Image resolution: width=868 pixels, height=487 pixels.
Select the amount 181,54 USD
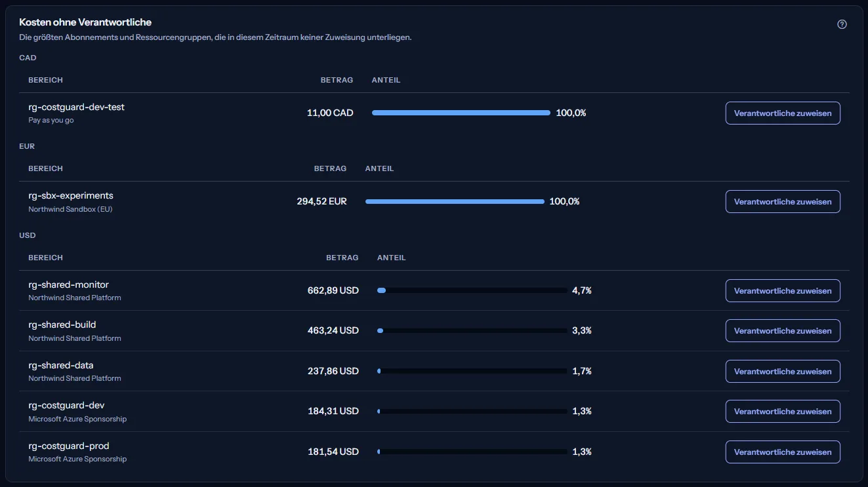333,452
